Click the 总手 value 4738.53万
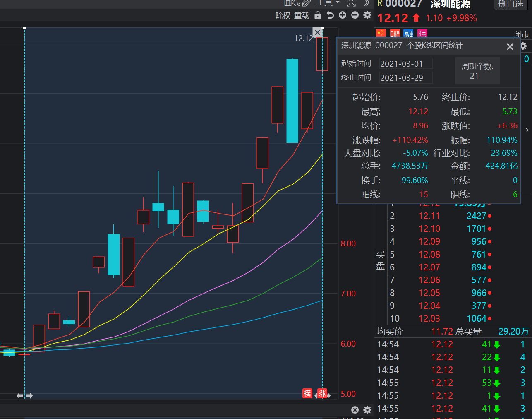The height and width of the screenshot is (419, 532). 410,166
